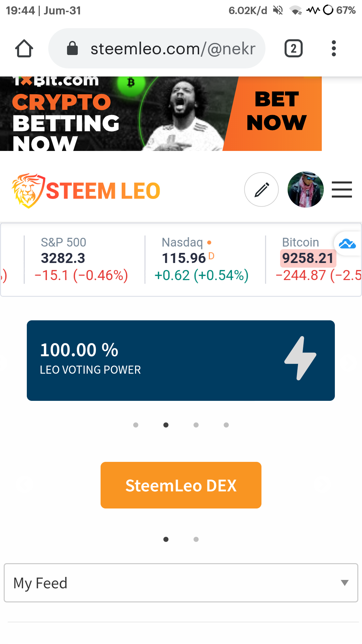Select the third stats carousel dot

tap(196, 425)
